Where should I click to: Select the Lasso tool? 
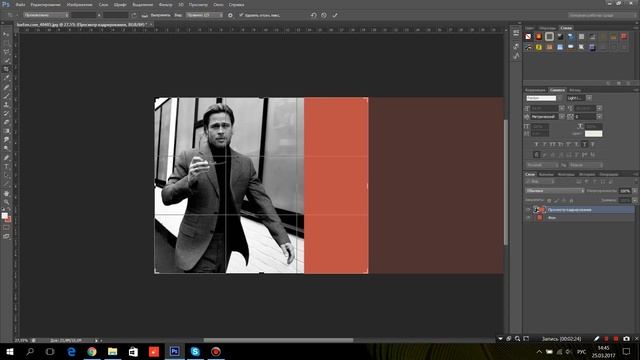[x=6, y=52]
